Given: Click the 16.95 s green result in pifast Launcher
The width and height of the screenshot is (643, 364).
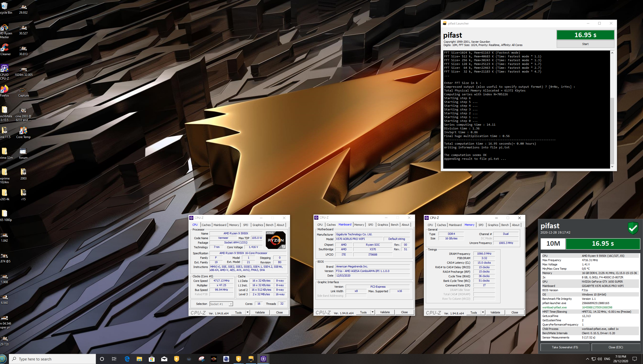Looking at the screenshot, I should [585, 35].
